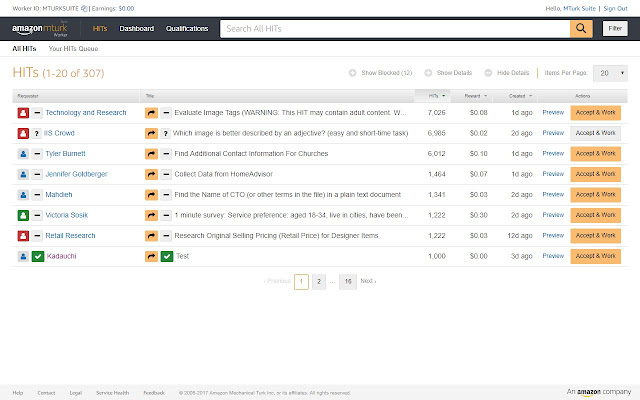Select Show Details option
Viewport: 640px width, 400px height.
pyautogui.click(x=448, y=73)
